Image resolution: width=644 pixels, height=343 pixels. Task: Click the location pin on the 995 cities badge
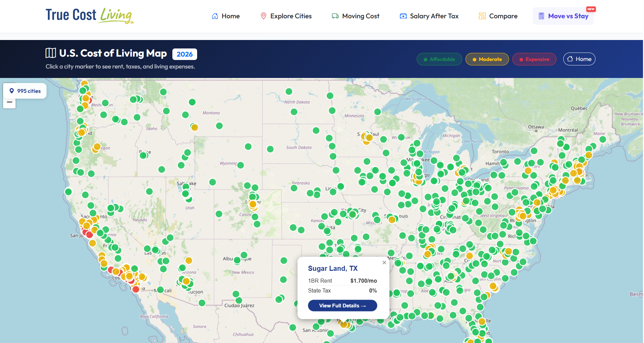(x=12, y=90)
